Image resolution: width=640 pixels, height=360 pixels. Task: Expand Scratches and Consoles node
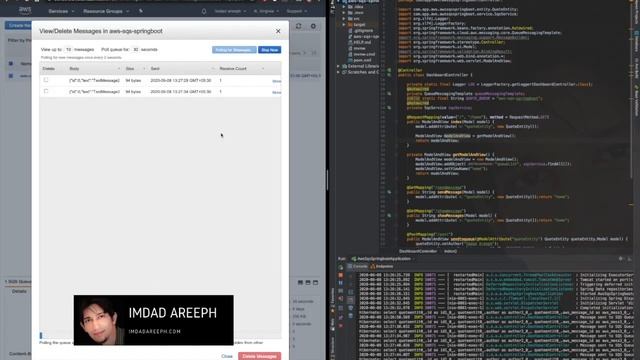point(338,72)
